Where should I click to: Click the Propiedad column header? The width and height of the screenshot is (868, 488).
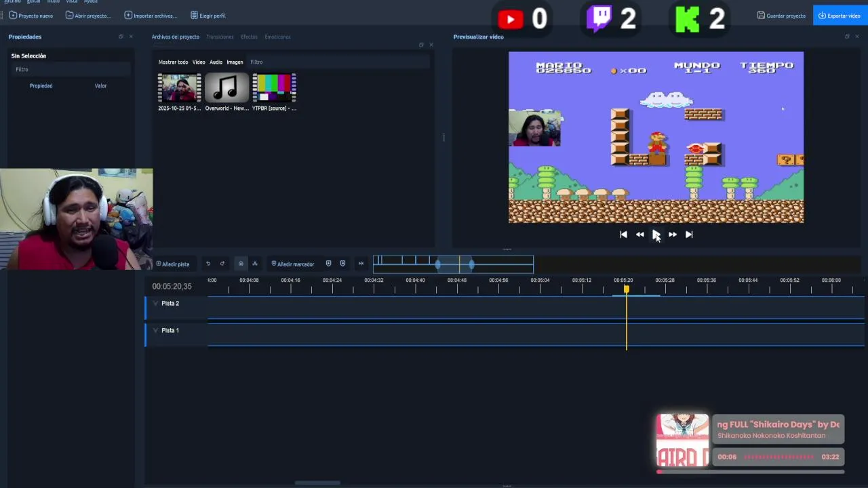41,85
